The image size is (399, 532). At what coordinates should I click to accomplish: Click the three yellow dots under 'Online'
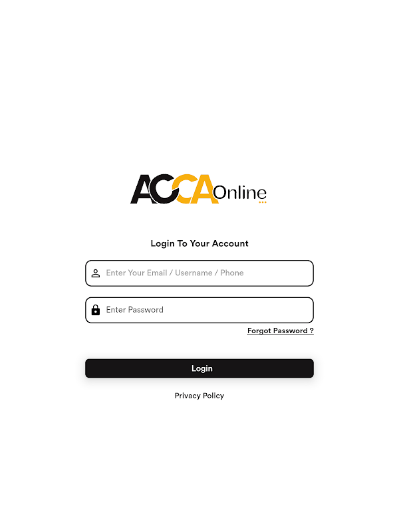(263, 202)
